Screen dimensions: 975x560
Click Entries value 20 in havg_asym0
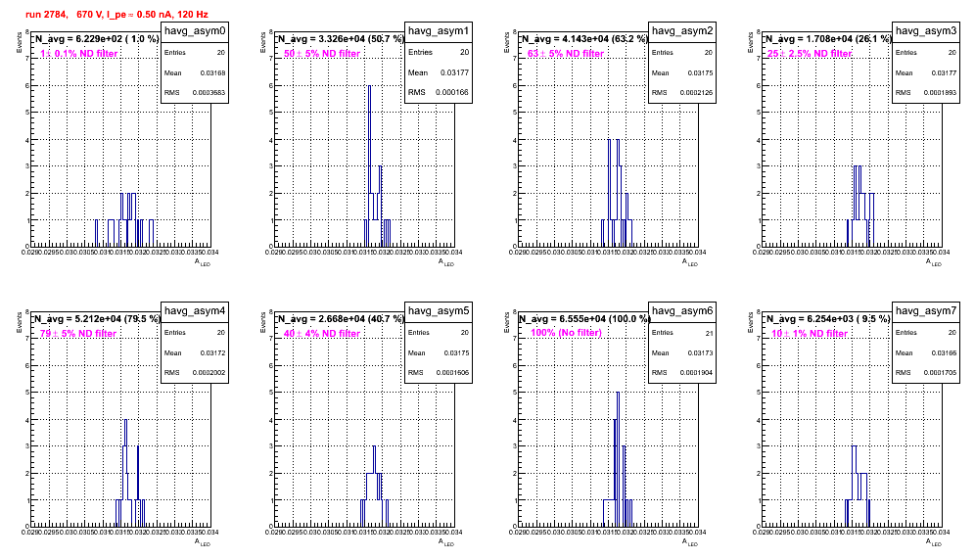[221, 53]
